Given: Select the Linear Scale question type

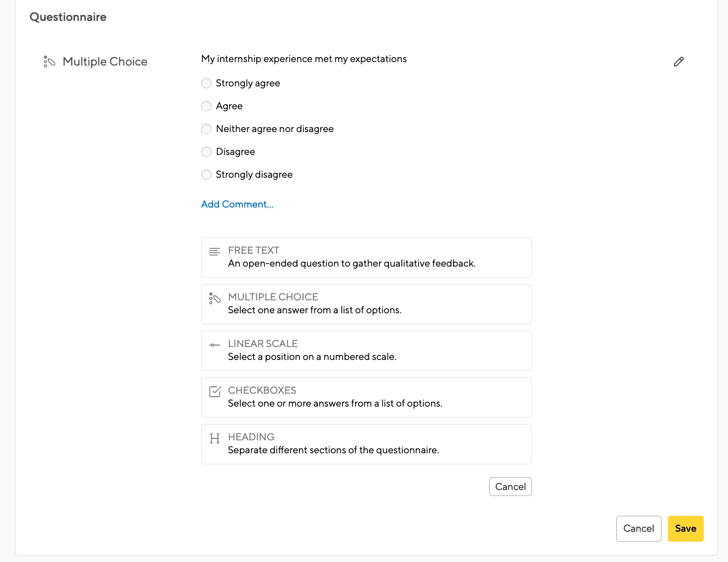Looking at the screenshot, I should (366, 351).
